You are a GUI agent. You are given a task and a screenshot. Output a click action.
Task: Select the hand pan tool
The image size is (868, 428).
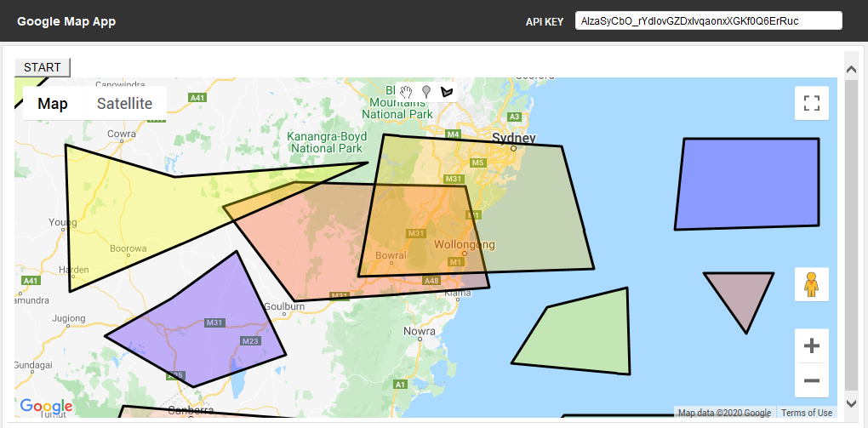click(407, 92)
